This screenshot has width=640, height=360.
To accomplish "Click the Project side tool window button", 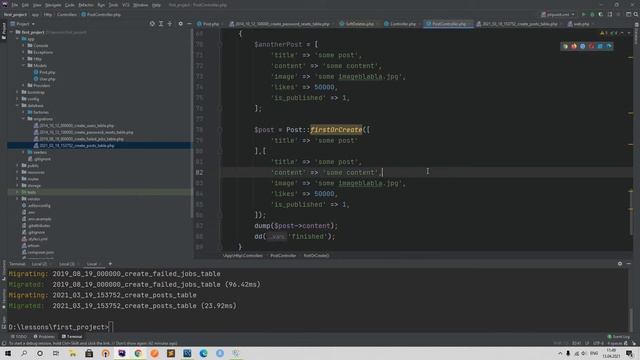I will click(4, 31).
